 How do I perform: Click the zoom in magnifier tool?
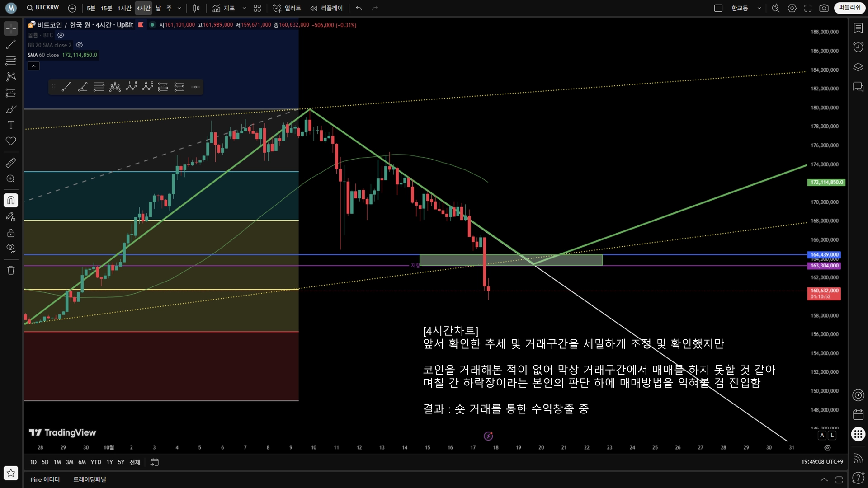11,179
